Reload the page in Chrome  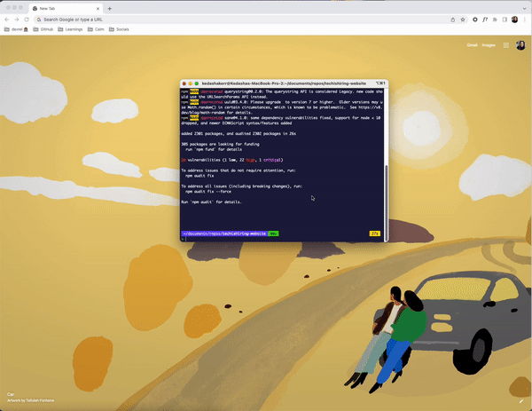click(x=27, y=20)
